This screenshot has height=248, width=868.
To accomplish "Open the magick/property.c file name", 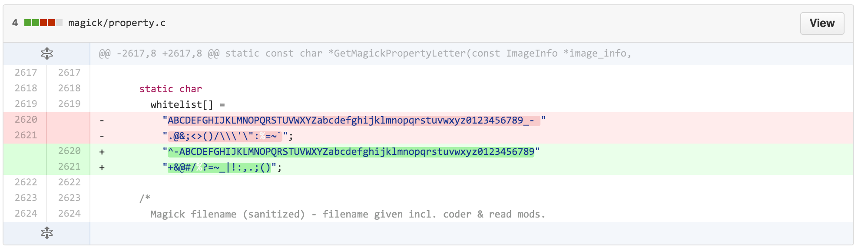I will pyautogui.click(x=117, y=23).
